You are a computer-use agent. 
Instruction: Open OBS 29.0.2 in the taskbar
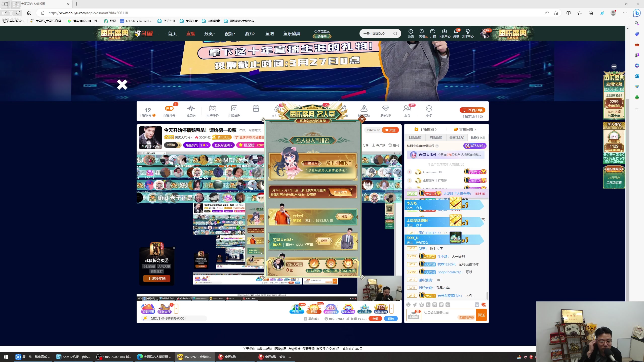pyautogui.click(x=114, y=357)
